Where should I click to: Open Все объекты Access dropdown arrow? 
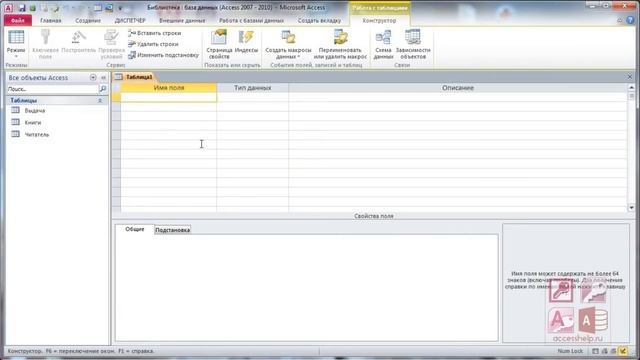pyautogui.click(x=93, y=78)
